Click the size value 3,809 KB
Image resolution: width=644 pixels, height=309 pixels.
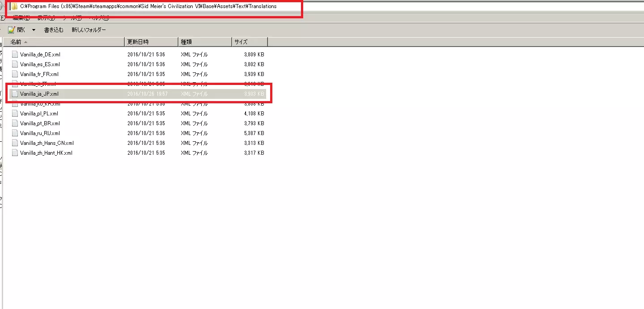pyautogui.click(x=254, y=54)
